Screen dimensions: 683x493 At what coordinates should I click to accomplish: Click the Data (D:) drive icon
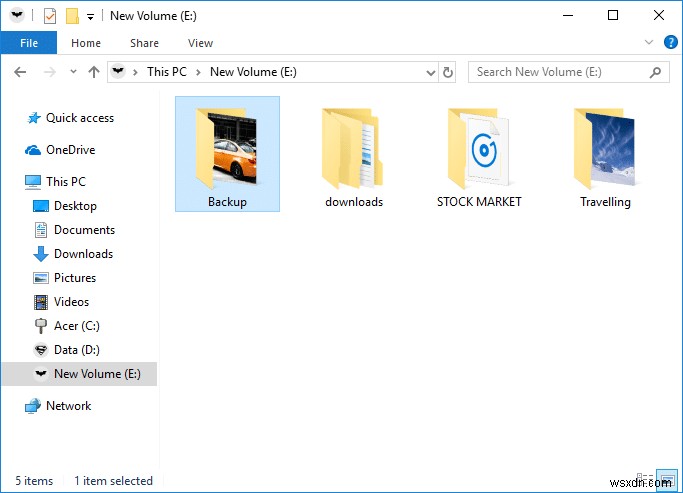pyautogui.click(x=41, y=350)
